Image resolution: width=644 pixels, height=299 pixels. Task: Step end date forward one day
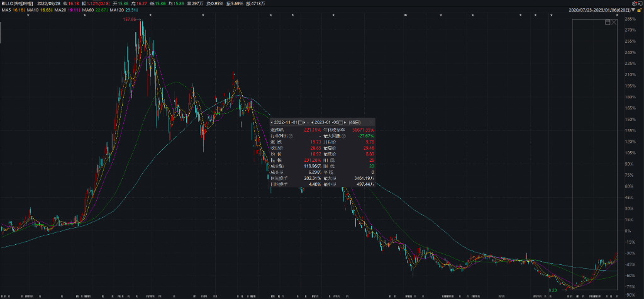(x=347, y=121)
